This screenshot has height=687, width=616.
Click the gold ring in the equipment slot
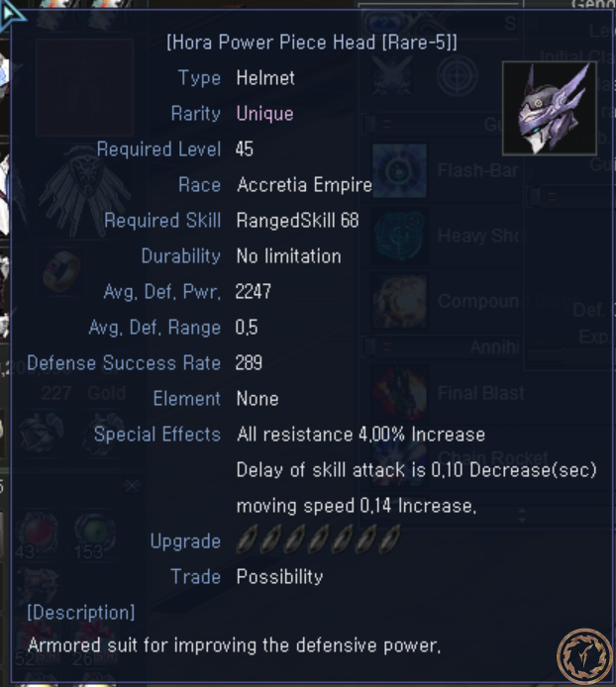pyautogui.click(x=61, y=271)
